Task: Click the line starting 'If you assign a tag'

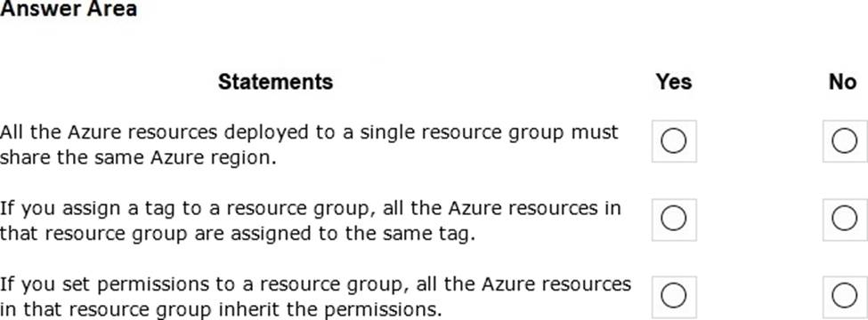Action: pos(311,209)
